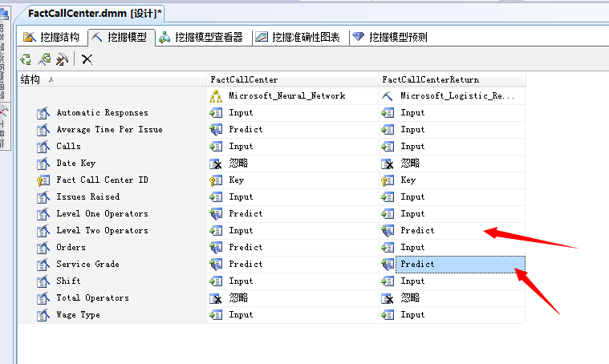Click the Automatic Responses column icon
This screenshot has height=364, width=609.
click(43, 113)
